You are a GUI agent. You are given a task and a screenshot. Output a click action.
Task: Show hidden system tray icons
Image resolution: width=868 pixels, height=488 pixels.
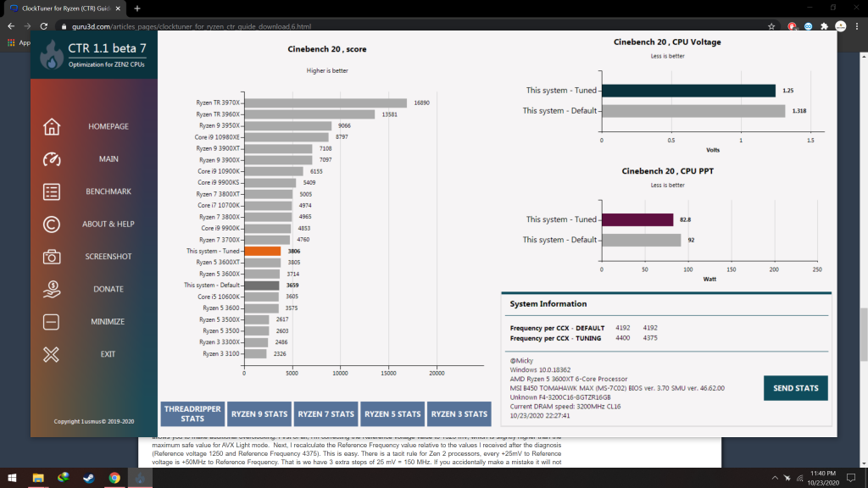[x=775, y=478]
